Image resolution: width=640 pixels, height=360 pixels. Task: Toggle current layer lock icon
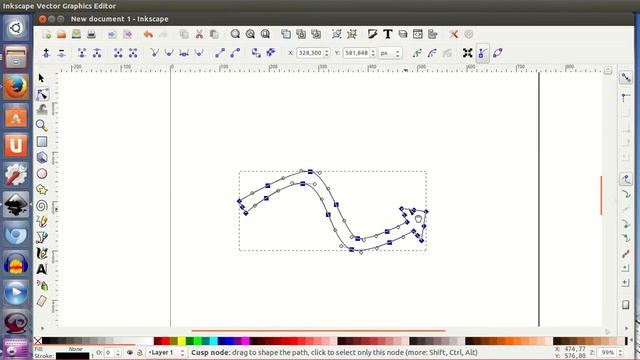pyautogui.click(x=139, y=352)
